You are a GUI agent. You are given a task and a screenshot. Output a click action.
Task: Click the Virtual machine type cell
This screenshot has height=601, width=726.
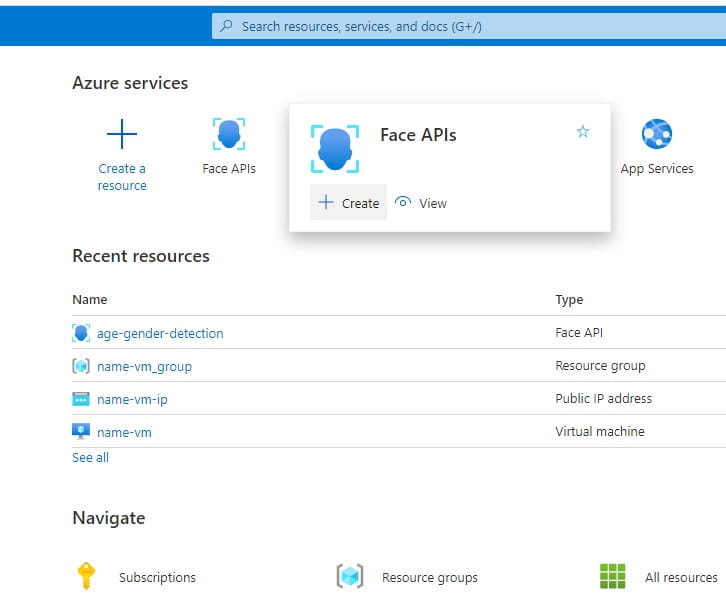point(600,432)
